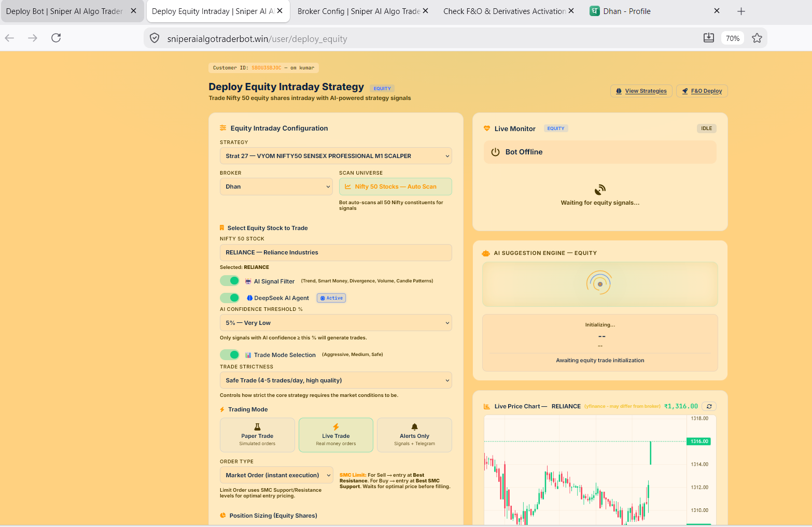Viewport: 812px width, 527px height.
Task: Click the ₹1,316.00 live price value
Action: pyautogui.click(x=681, y=406)
